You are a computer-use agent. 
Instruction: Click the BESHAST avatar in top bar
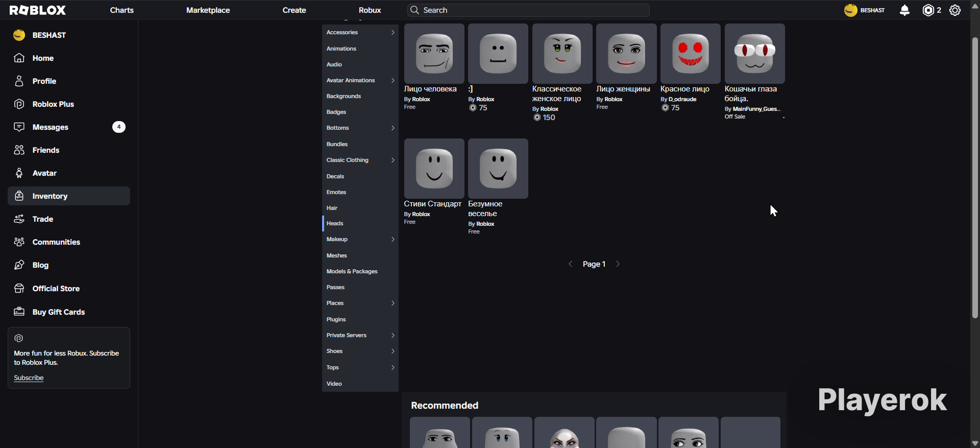tap(850, 10)
